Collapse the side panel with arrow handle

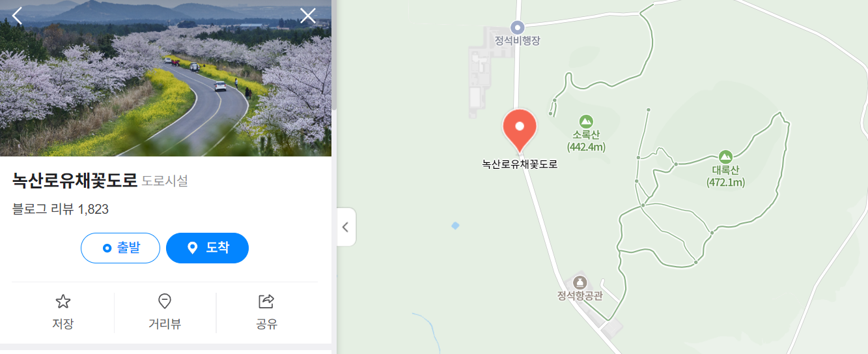point(346,227)
